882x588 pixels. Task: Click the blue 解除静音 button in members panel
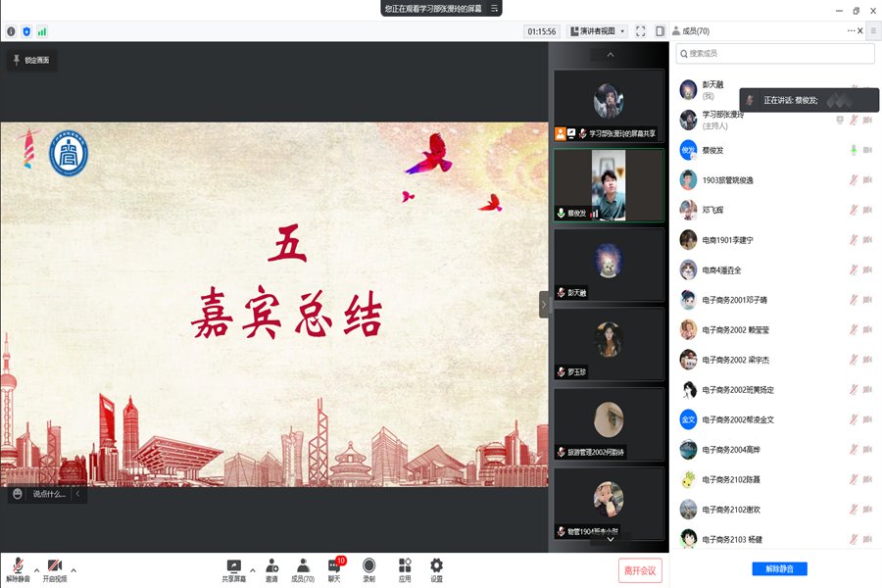click(x=779, y=569)
